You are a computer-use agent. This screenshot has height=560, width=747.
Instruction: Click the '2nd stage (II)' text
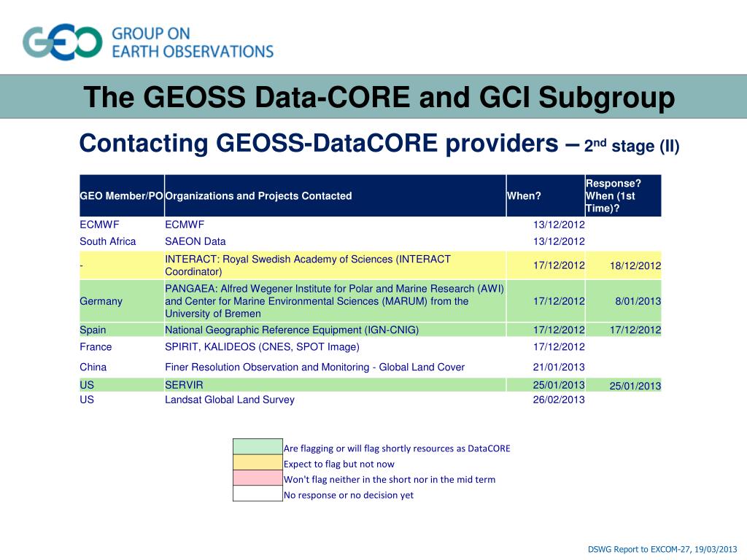point(632,145)
